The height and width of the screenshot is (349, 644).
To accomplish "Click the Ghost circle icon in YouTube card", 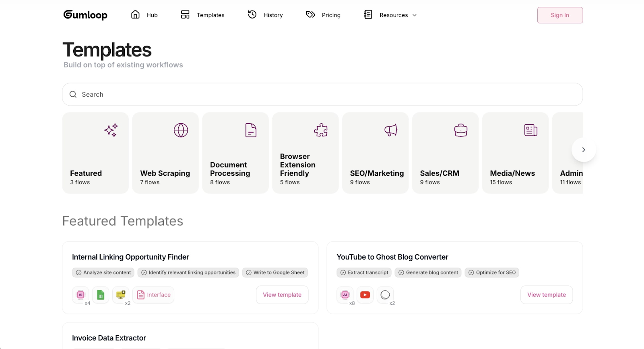I will pyautogui.click(x=385, y=295).
